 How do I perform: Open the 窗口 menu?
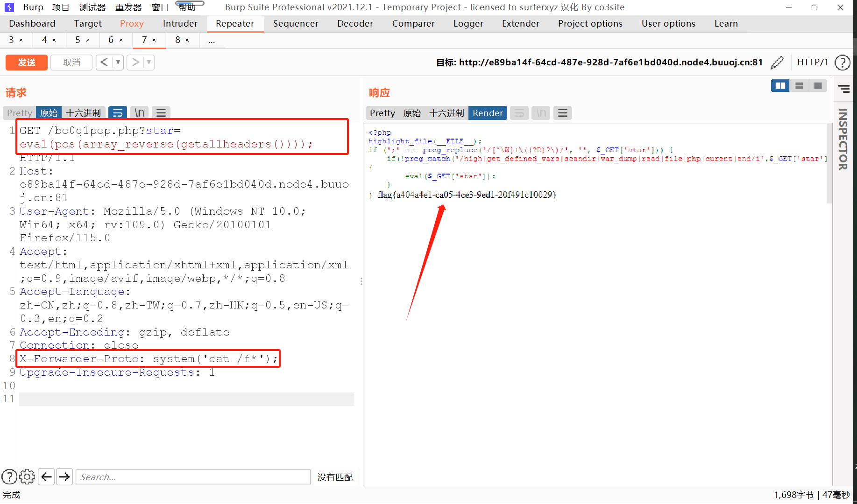160,7
